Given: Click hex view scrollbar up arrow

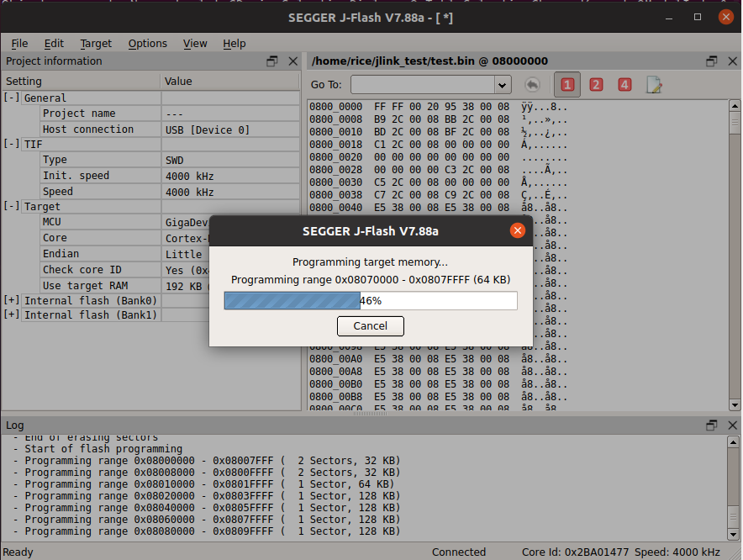Looking at the screenshot, I should coord(735,106).
